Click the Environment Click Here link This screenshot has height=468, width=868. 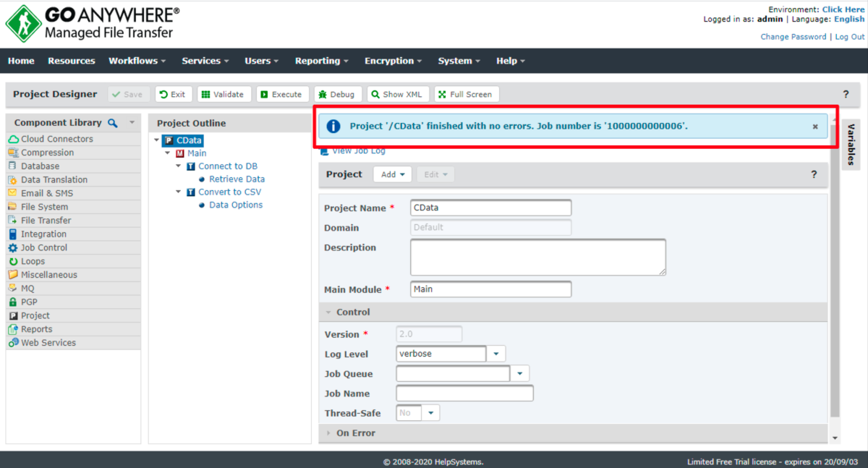pyautogui.click(x=843, y=9)
